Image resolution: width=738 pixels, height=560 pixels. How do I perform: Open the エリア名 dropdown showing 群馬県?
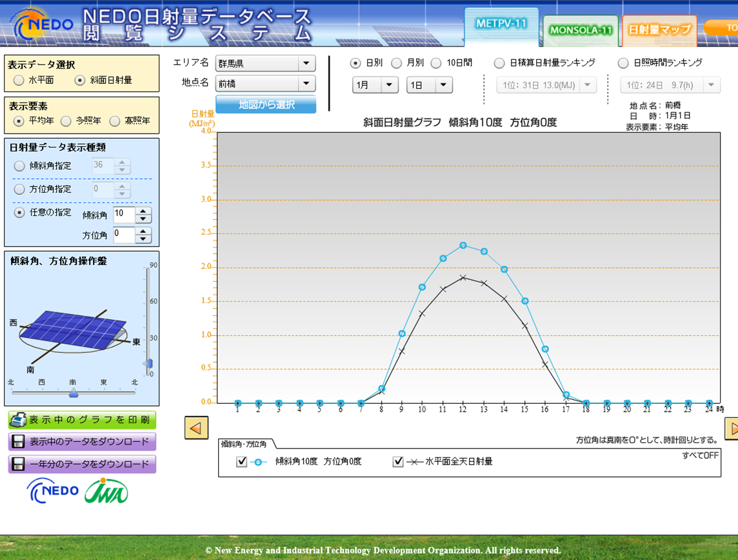click(x=265, y=63)
